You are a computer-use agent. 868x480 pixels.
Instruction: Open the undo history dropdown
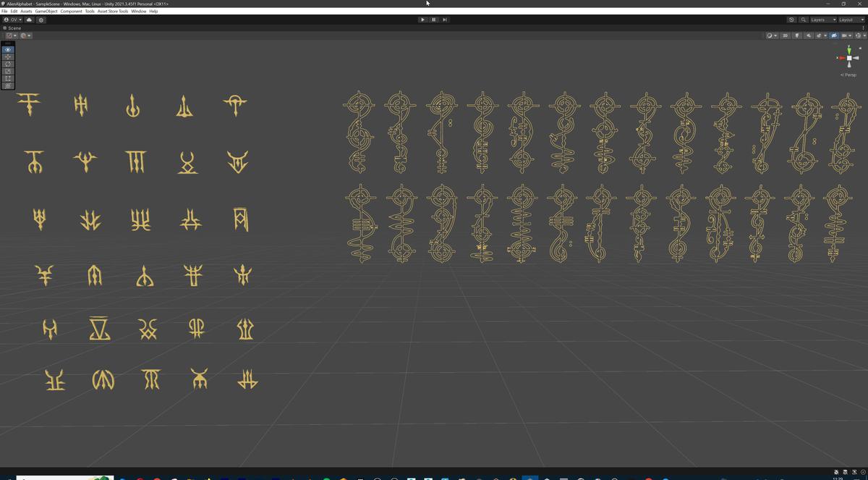[x=791, y=20]
